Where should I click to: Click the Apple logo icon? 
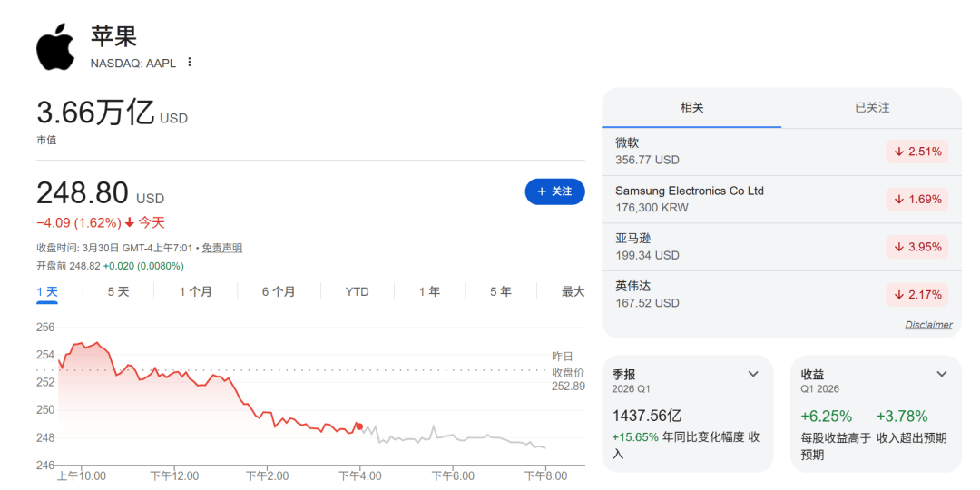pyautogui.click(x=55, y=48)
